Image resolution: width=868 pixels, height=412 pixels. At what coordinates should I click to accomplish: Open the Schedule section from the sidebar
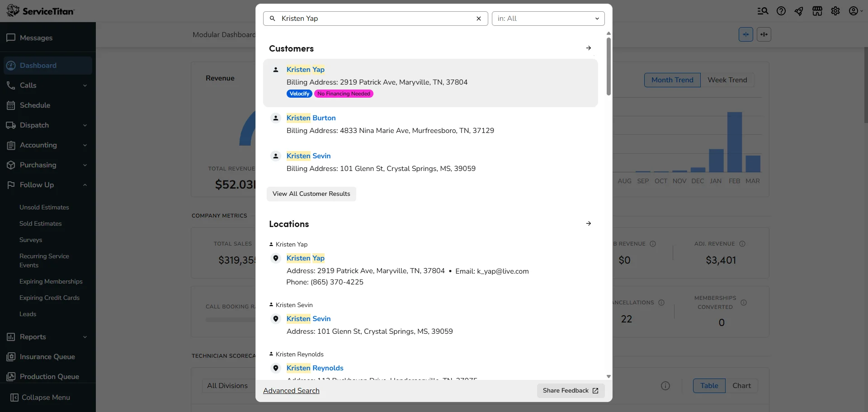click(35, 105)
